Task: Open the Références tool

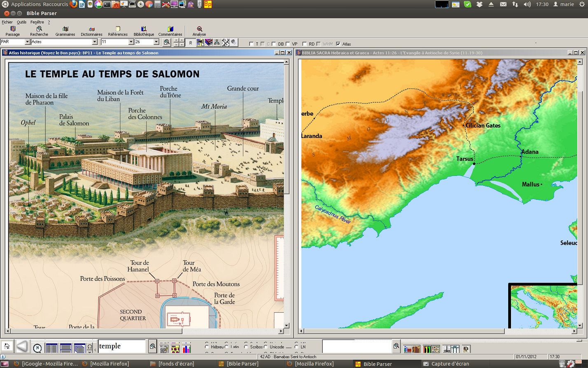Action: pyautogui.click(x=118, y=31)
